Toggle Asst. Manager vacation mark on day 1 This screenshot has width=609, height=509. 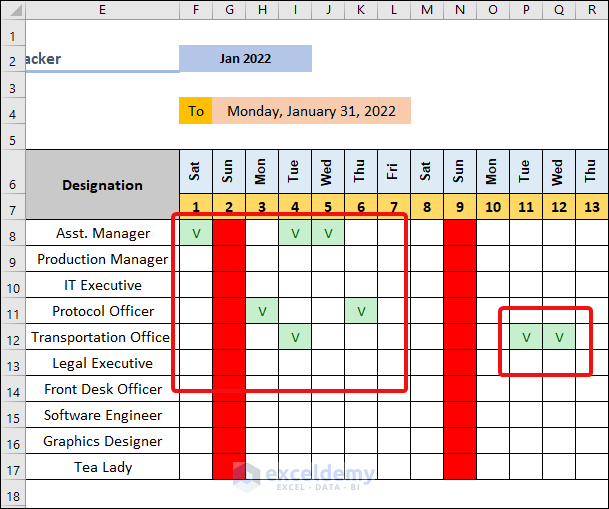pyautogui.click(x=195, y=234)
